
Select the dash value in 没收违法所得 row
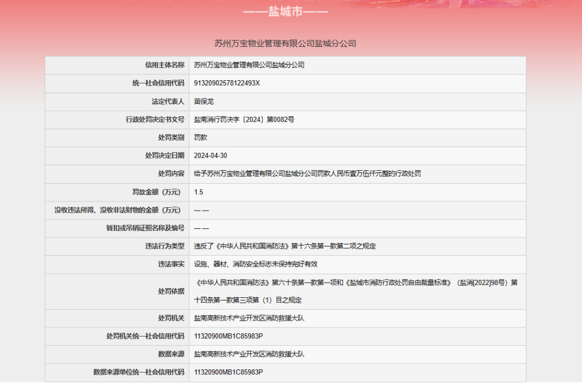click(201, 211)
